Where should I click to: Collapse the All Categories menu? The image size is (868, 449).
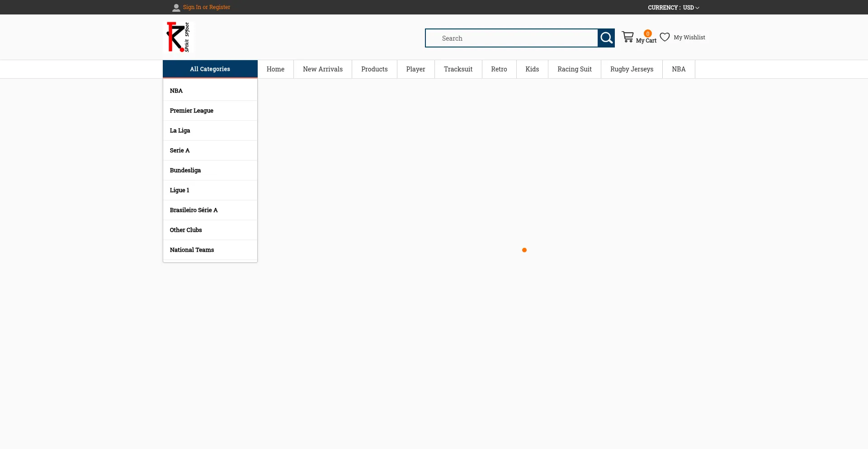click(x=210, y=69)
